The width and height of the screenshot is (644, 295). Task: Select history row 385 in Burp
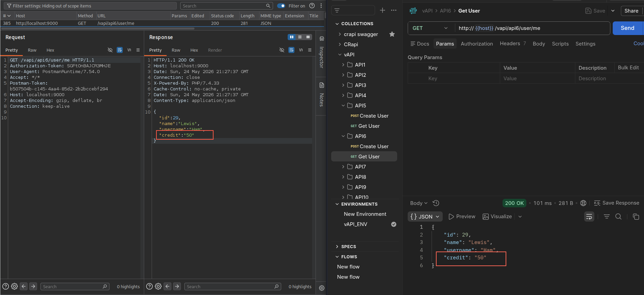tap(162, 23)
